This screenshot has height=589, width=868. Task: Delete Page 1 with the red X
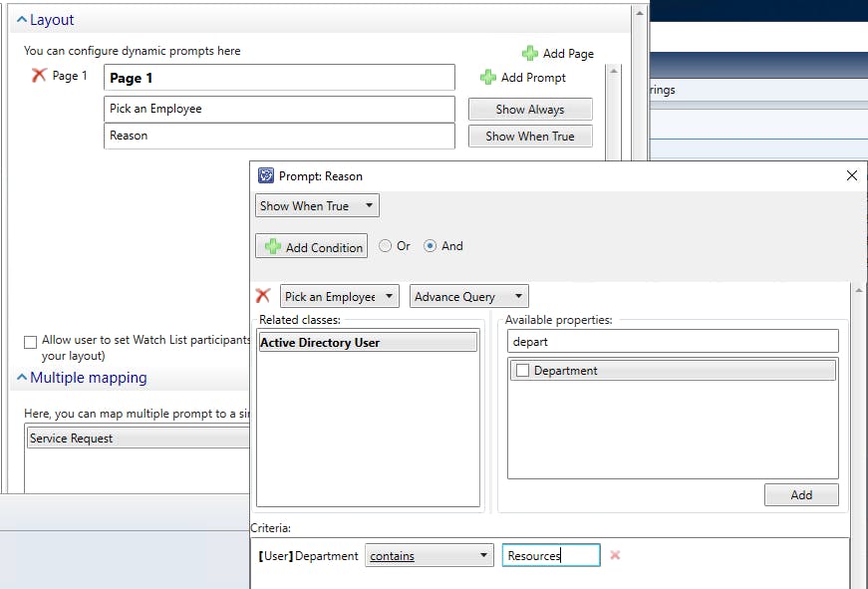pos(39,75)
